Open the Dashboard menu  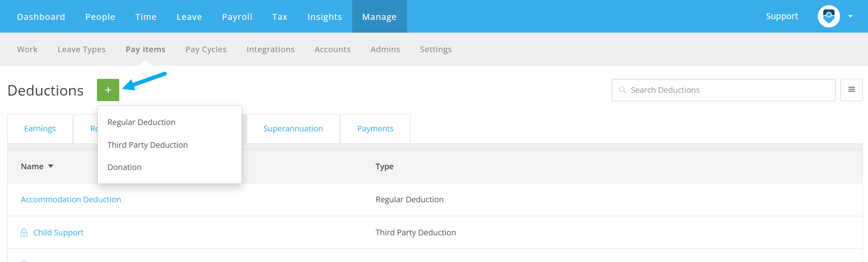pyautogui.click(x=41, y=17)
